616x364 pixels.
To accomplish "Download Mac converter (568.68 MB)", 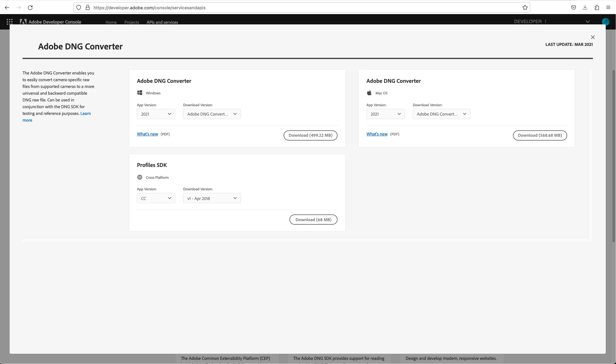I will [540, 135].
